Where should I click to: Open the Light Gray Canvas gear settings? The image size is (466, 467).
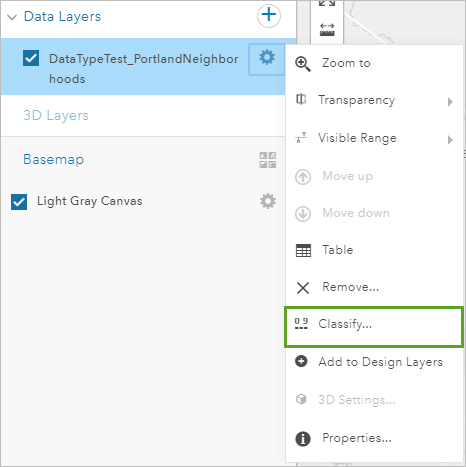(268, 201)
